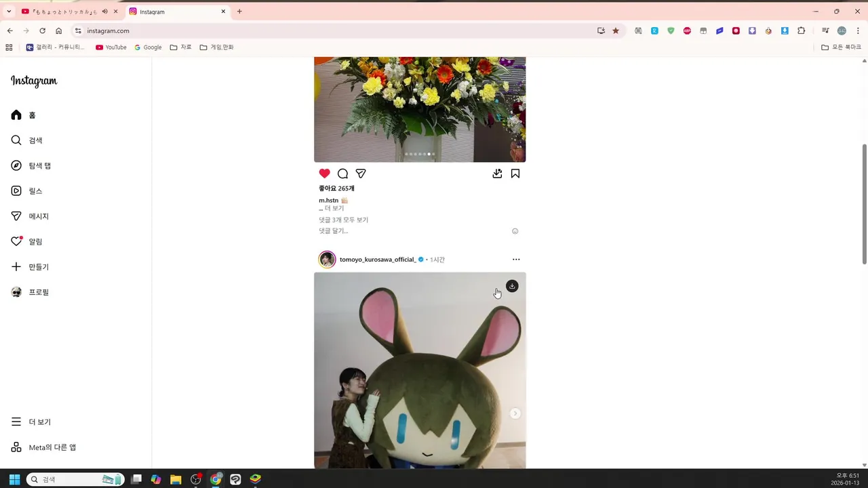Open the 자료 bookmark folder
This screenshot has height=488, width=868.
[180, 47]
